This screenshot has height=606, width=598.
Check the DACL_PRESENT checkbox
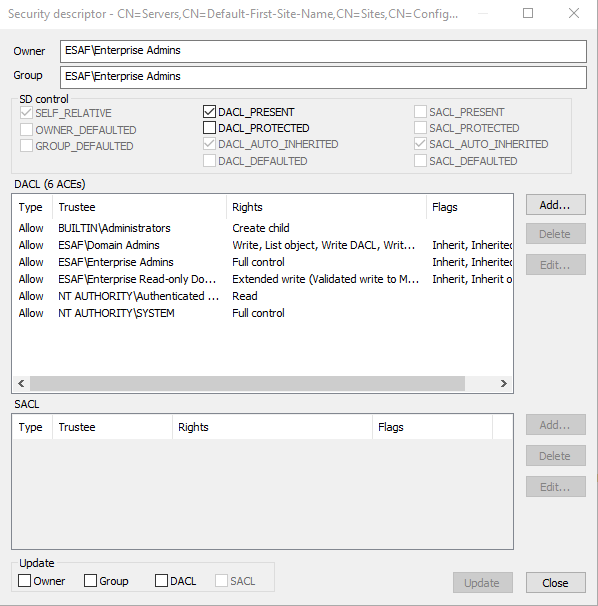(x=209, y=112)
